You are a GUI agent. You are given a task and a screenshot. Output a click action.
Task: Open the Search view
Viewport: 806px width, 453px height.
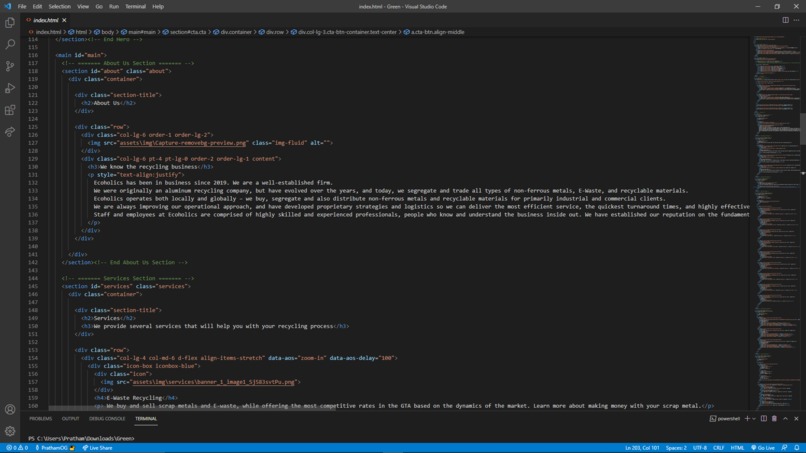pos(10,44)
